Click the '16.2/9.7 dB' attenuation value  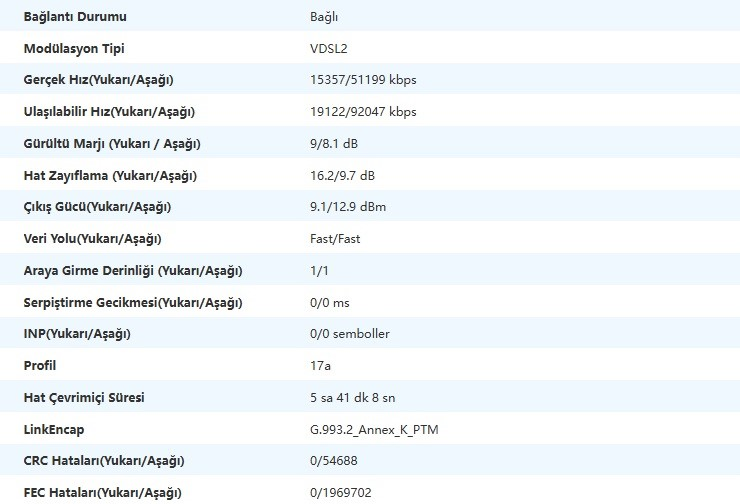click(343, 176)
